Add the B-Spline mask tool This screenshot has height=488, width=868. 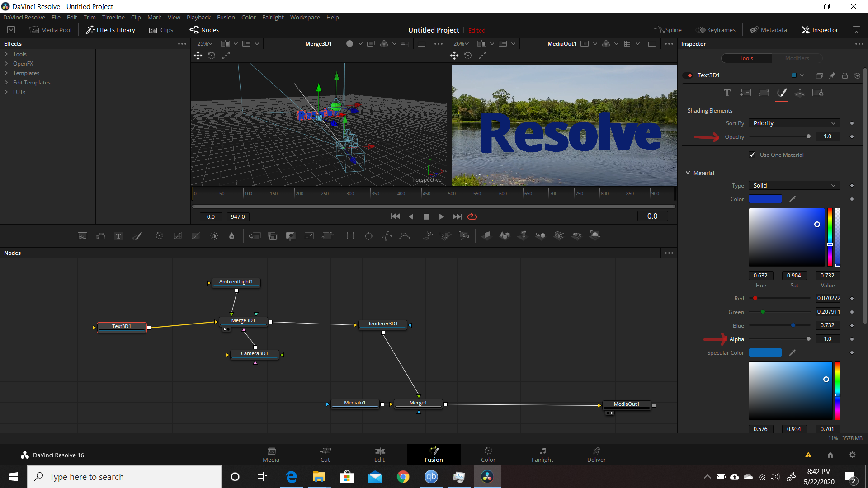[x=405, y=236]
